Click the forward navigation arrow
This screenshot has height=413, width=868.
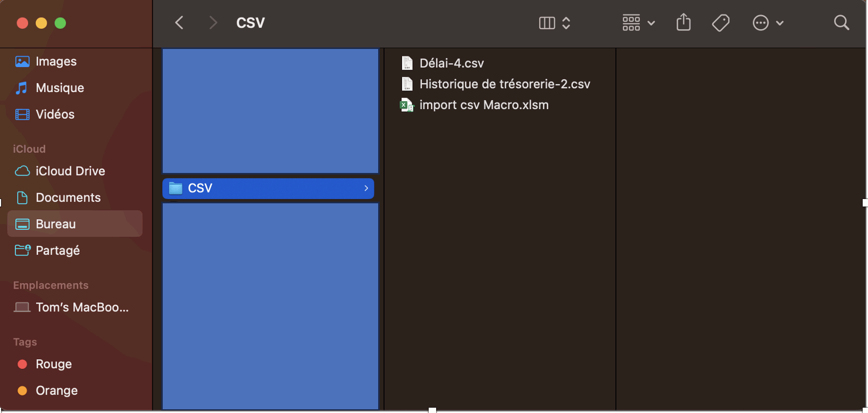point(213,23)
